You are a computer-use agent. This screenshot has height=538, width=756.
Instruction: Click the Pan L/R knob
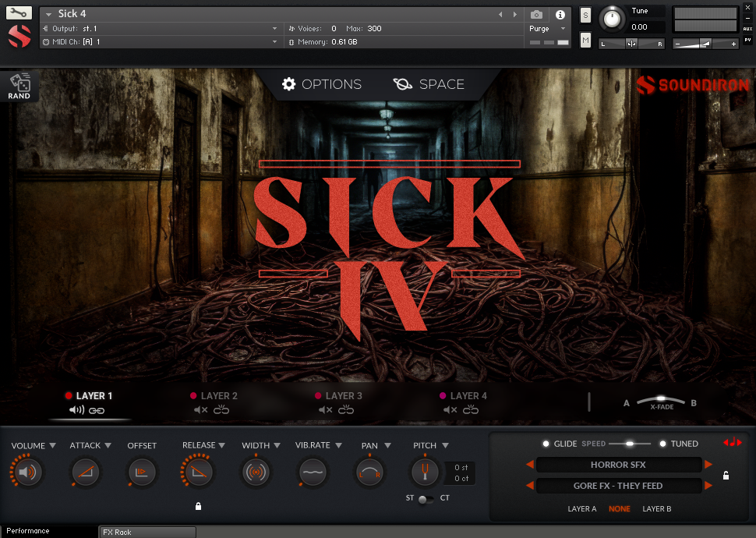click(x=369, y=472)
